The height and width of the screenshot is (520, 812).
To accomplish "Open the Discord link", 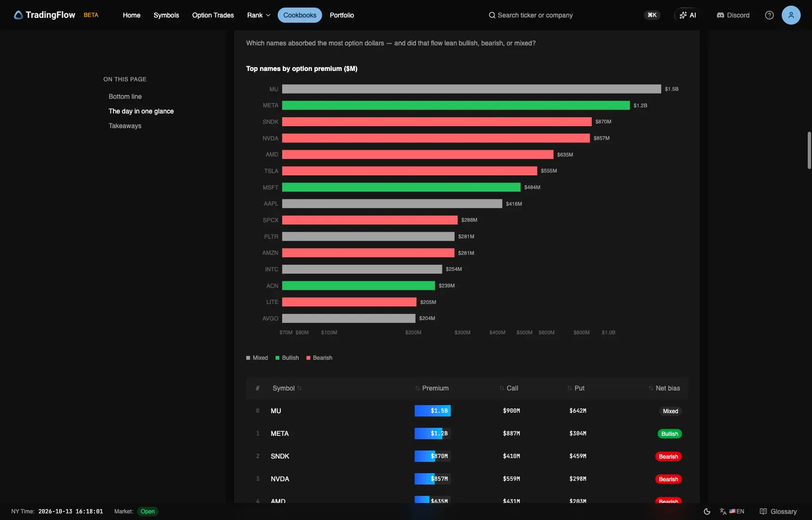I will coord(733,15).
